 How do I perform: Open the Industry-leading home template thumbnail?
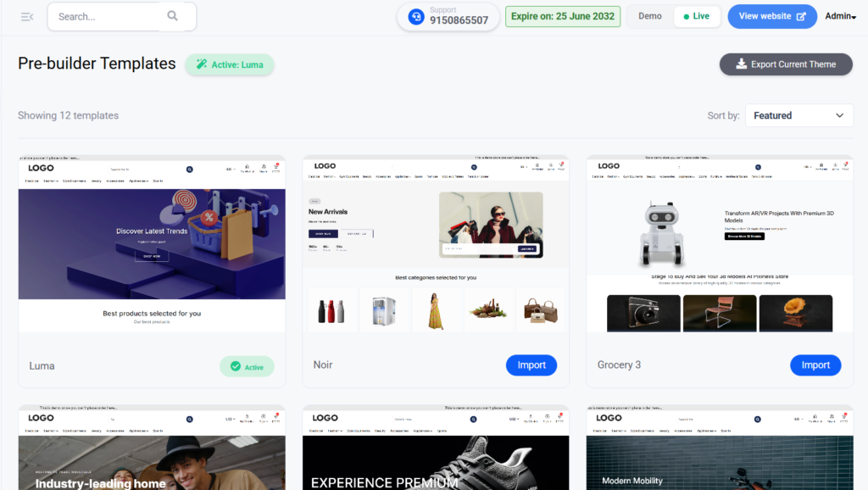(152, 448)
